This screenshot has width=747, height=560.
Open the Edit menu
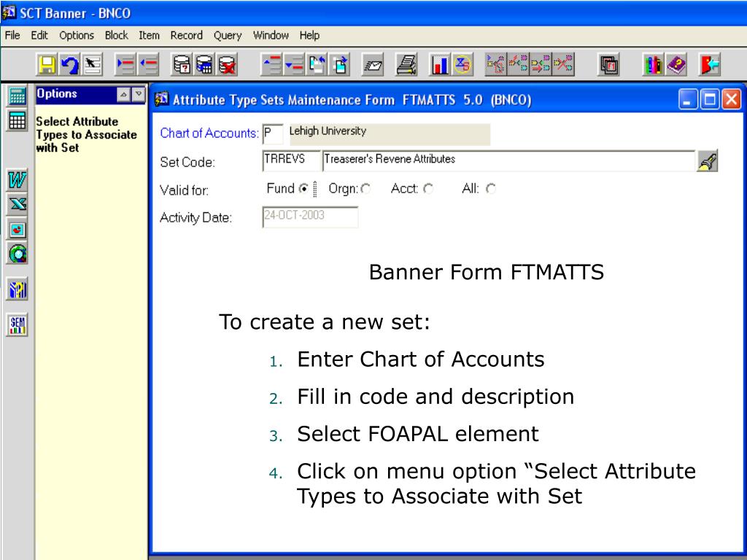[x=39, y=35]
